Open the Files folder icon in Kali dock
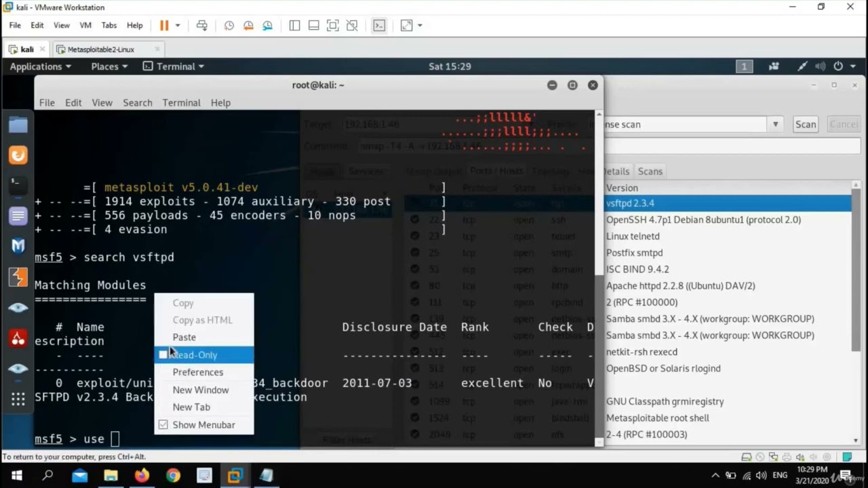This screenshot has width=868, height=488. (x=18, y=125)
